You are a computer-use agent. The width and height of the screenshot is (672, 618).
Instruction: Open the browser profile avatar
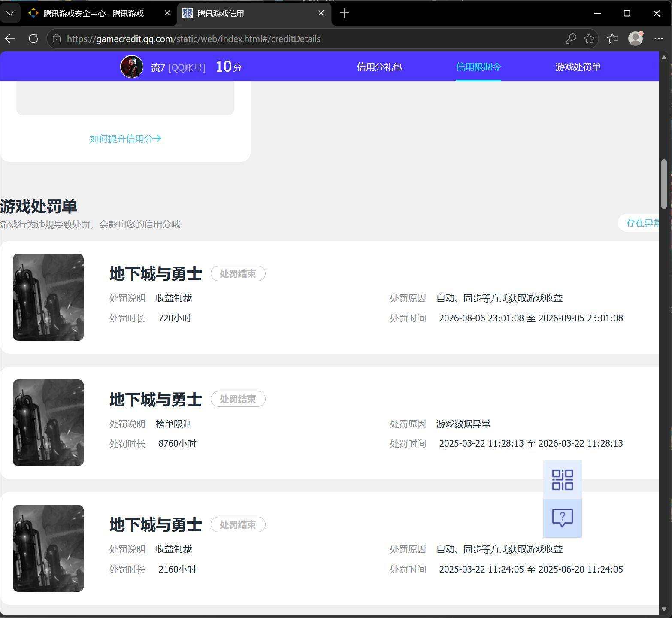click(x=636, y=39)
